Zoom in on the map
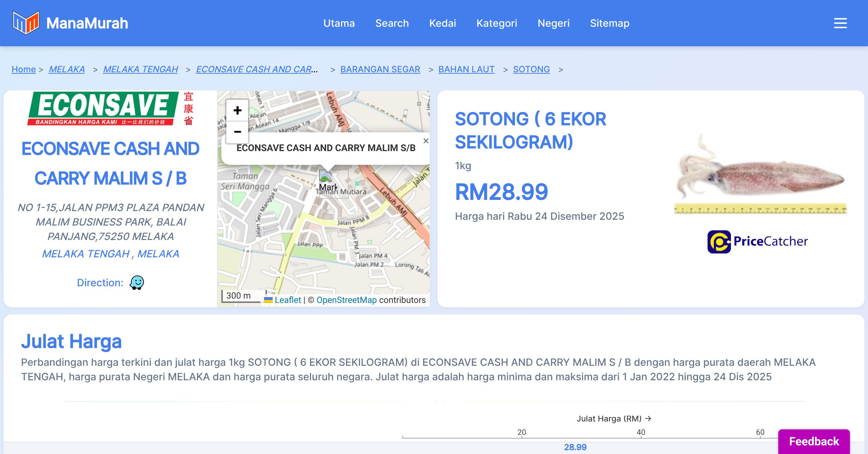This screenshot has width=868, height=454. pos(237,110)
